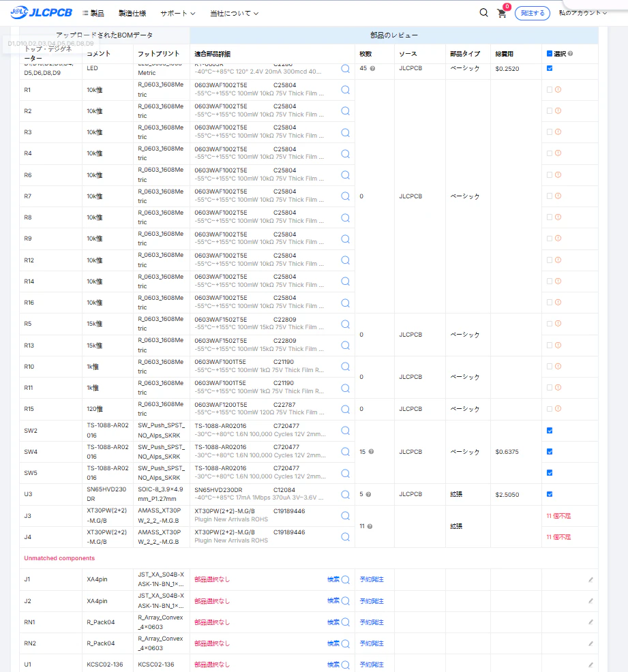Check the R6 row checkbox
628x672 pixels.
tap(550, 174)
